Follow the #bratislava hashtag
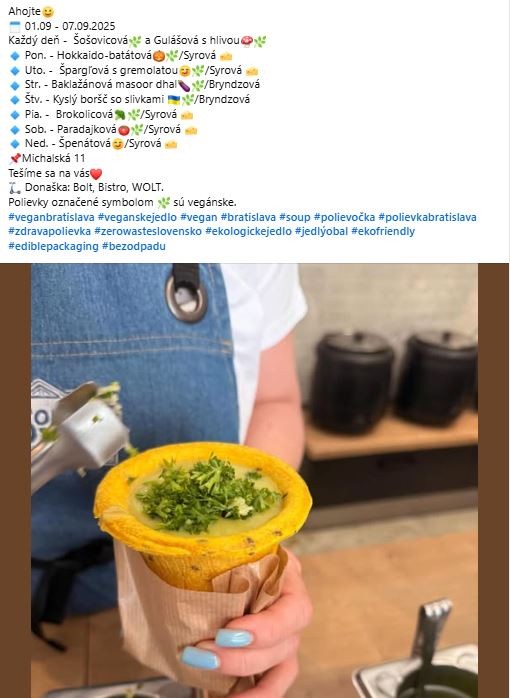The image size is (510, 698). coord(248,217)
